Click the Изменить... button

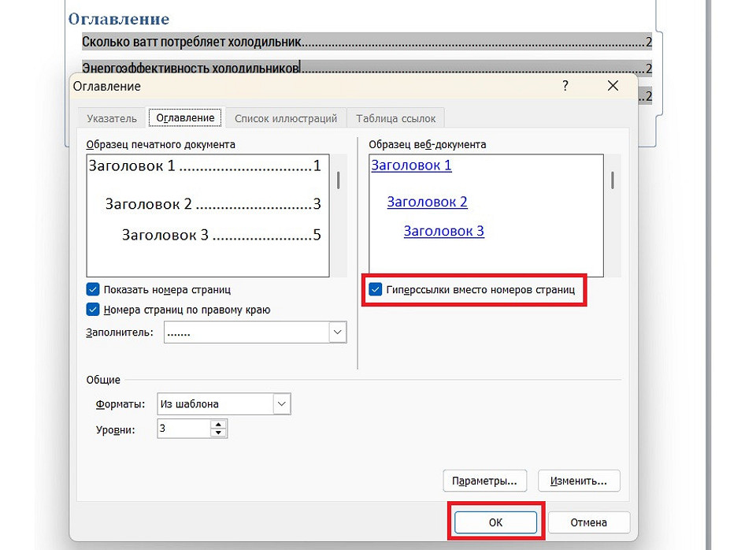(579, 480)
